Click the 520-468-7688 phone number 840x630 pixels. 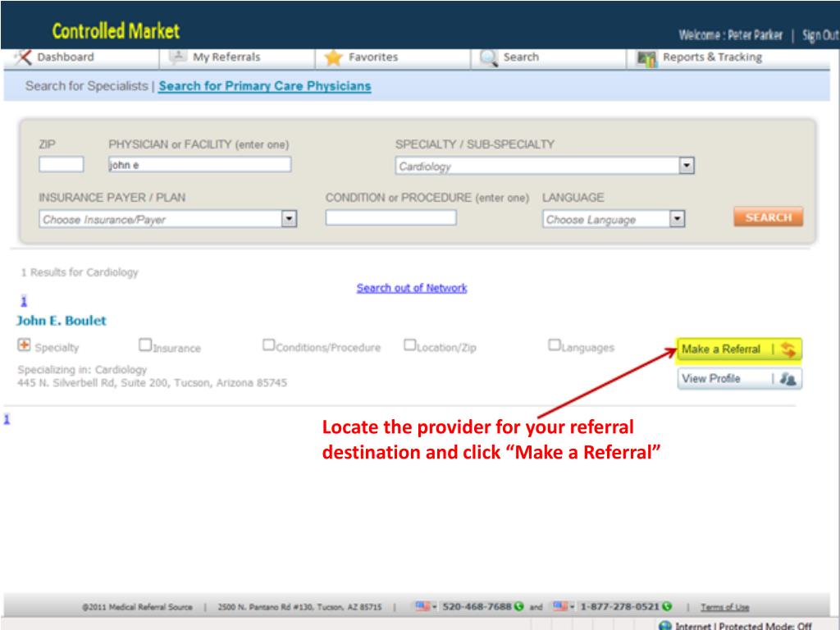[477, 606]
